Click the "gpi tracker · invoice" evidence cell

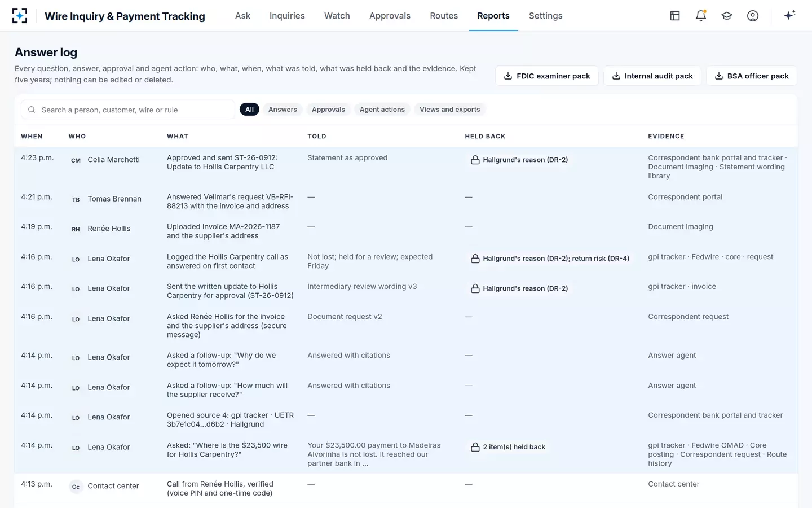click(682, 287)
